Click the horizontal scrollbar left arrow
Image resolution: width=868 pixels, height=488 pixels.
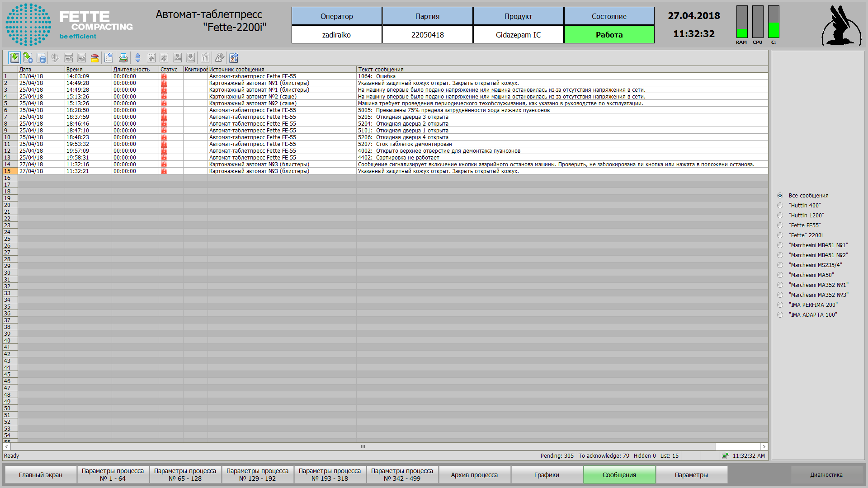pos(6,446)
